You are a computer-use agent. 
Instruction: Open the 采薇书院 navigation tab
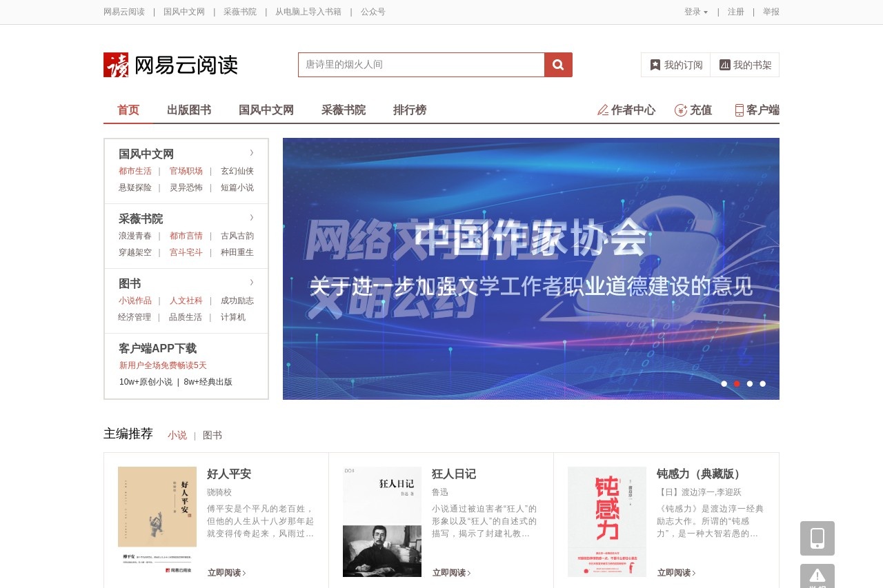click(344, 110)
